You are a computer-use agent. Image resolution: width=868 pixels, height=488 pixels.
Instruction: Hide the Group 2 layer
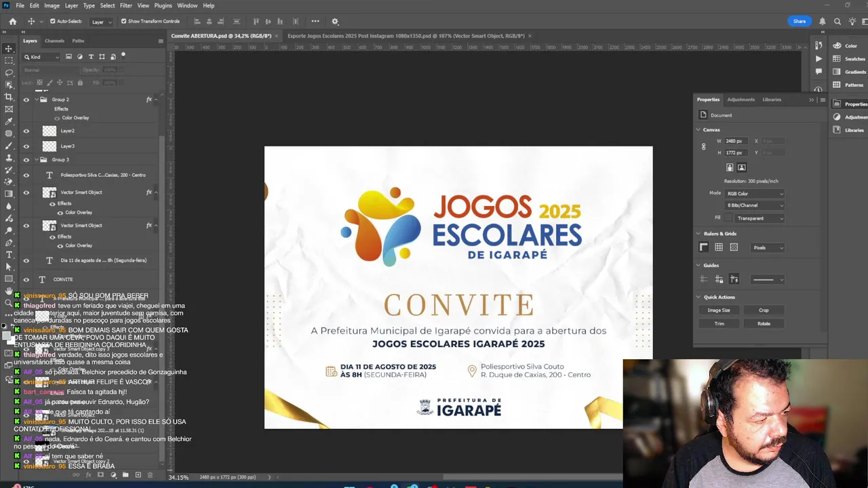pyautogui.click(x=26, y=100)
